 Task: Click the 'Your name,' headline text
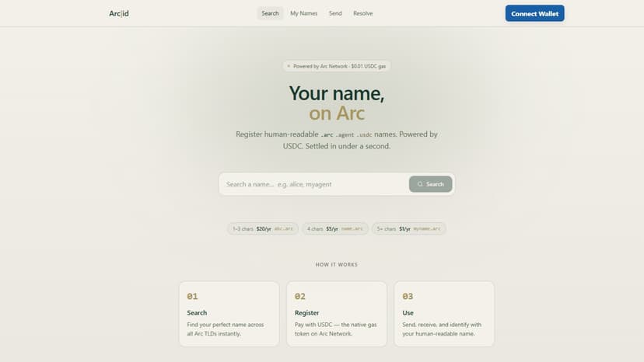336,93
